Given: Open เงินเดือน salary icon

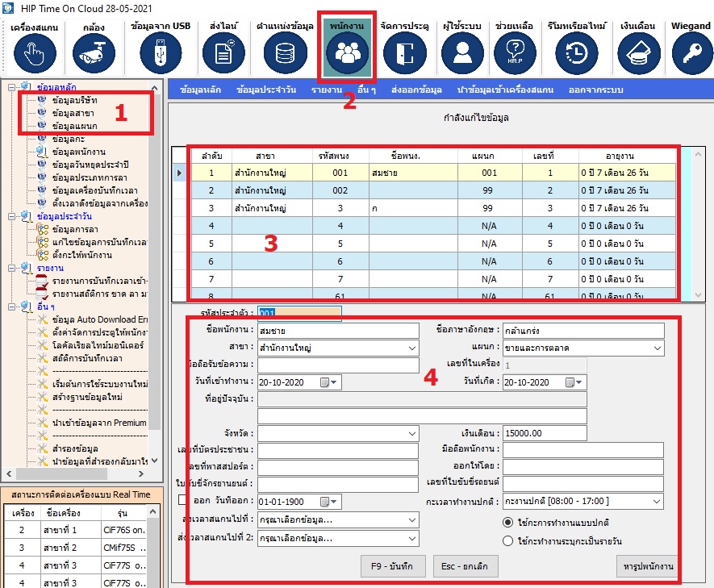Looking at the screenshot, I should 638,54.
